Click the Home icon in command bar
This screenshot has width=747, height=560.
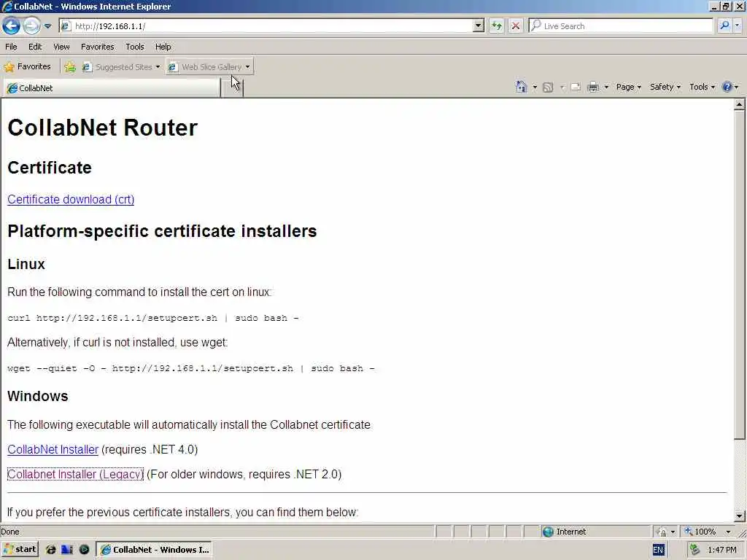[x=521, y=87]
